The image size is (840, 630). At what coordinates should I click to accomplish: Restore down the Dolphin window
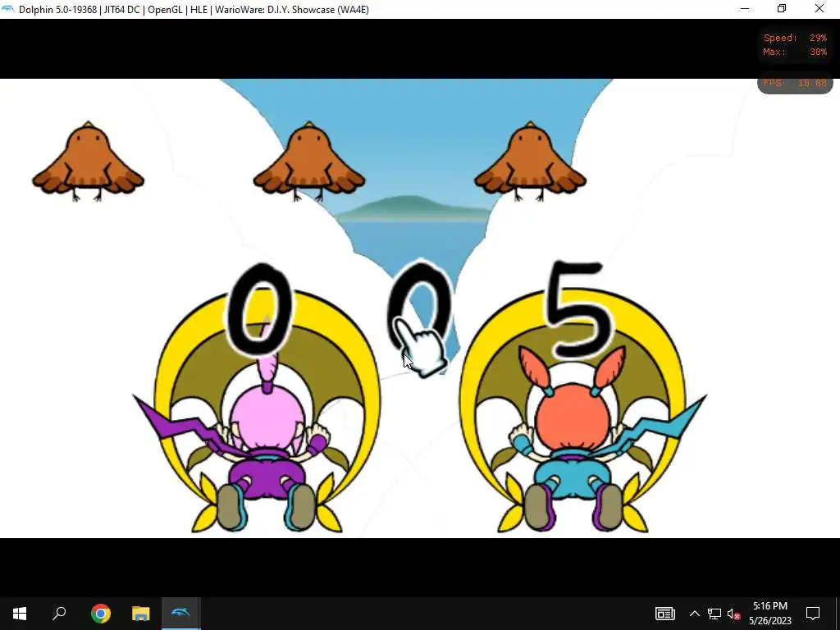782,9
